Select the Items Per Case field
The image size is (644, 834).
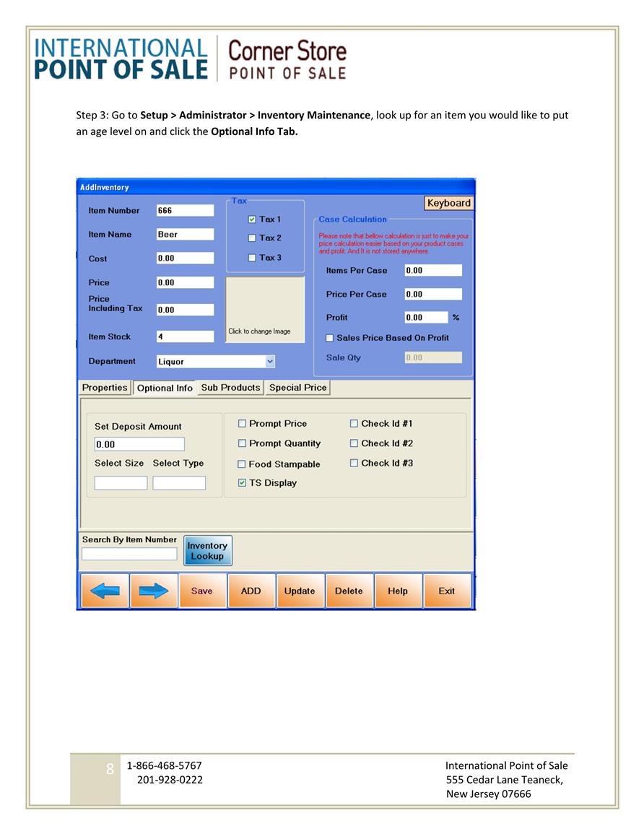(x=433, y=270)
